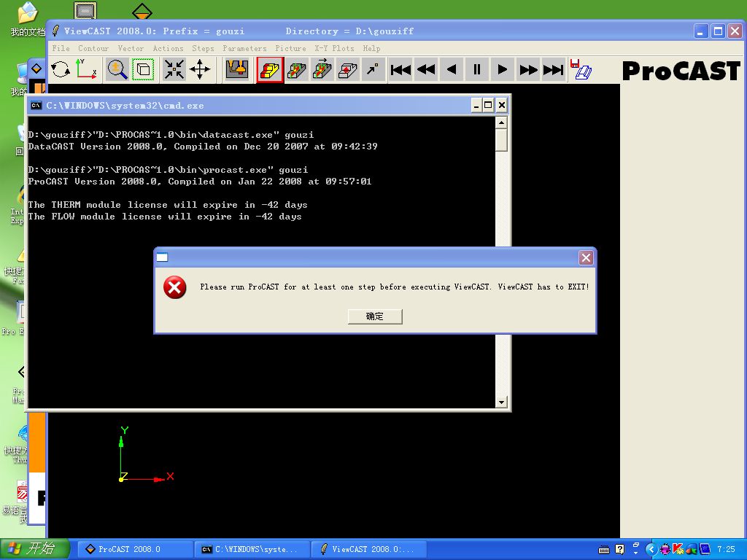Click the taskbar clock showing 7:25

(x=726, y=550)
